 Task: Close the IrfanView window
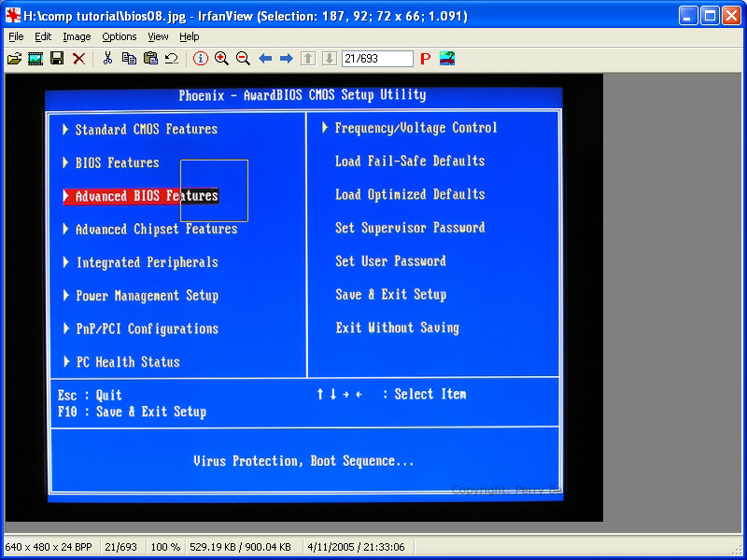coord(731,16)
